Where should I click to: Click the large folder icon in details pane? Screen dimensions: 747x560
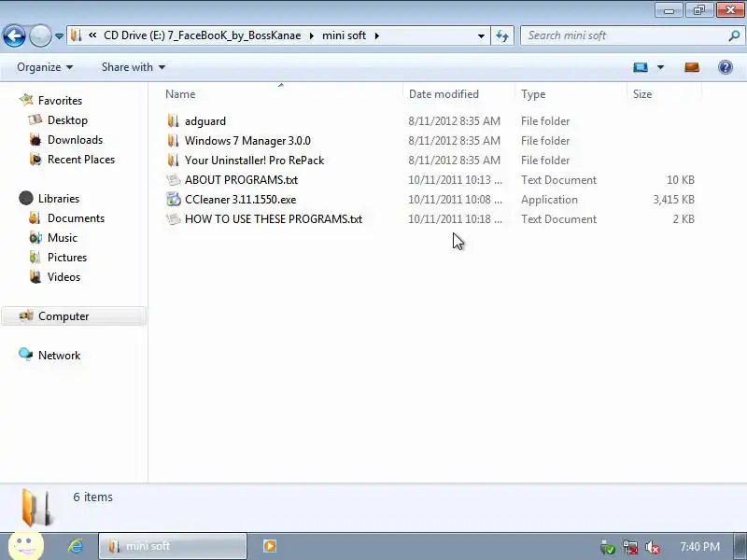[36, 508]
